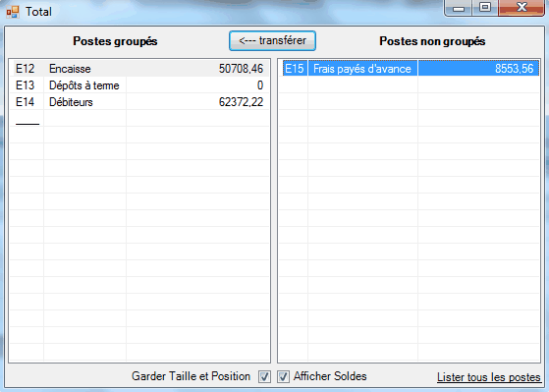Select Encaisse row label
The height and width of the screenshot is (392, 549).
tap(70, 69)
